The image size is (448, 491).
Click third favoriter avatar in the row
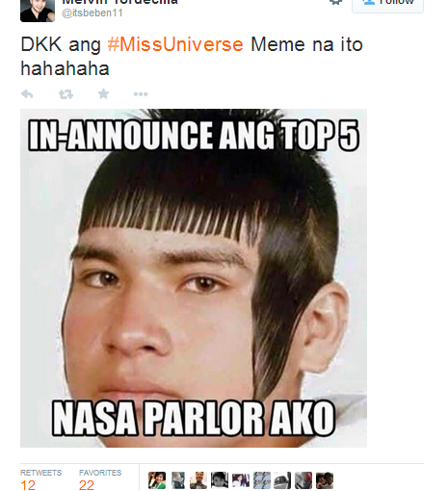pos(198,480)
